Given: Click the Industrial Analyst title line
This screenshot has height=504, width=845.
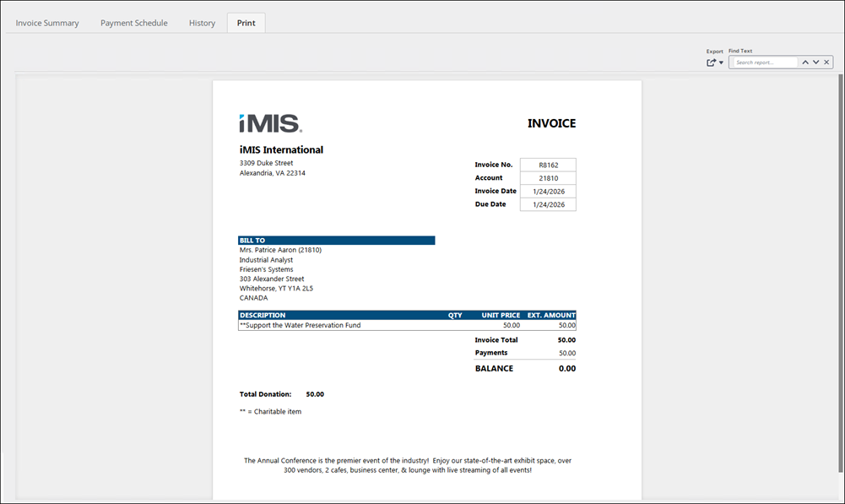Looking at the screenshot, I should coord(266,260).
